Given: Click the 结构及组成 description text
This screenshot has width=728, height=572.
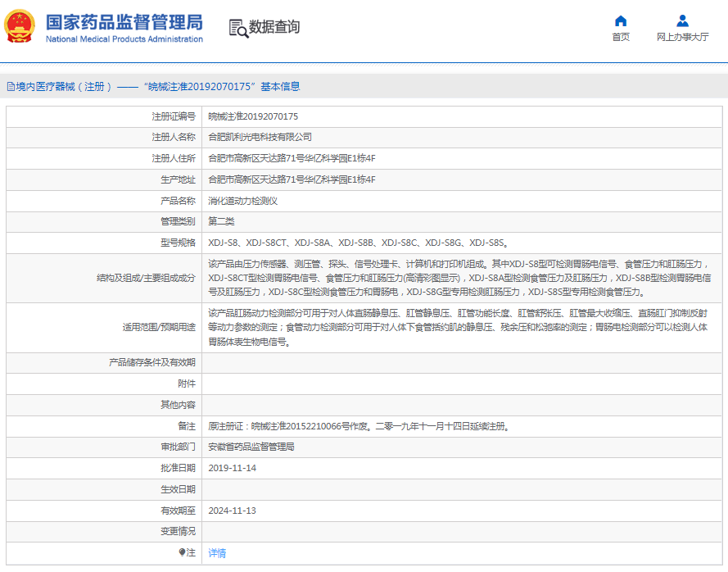Looking at the screenshot, I should point(459,278).
